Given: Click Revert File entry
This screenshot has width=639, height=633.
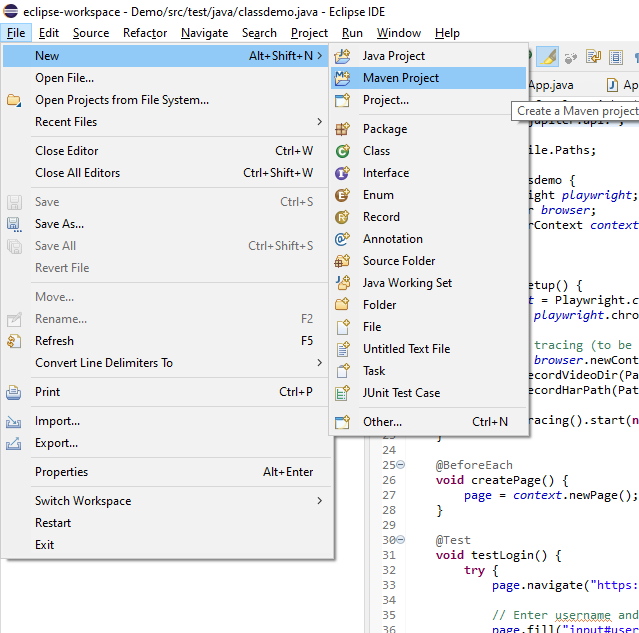Looking at the screenshot, I should coord(165,268).
